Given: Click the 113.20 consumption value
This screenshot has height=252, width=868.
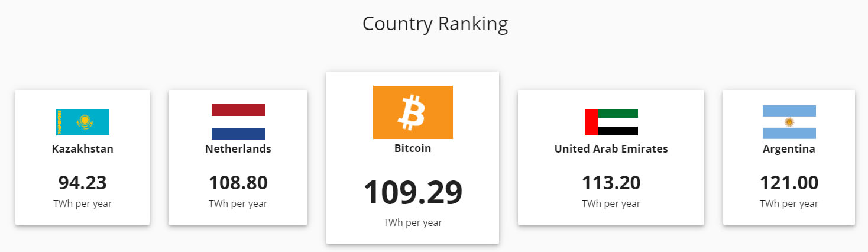Looking at the screenshot, I should [611, 183].
